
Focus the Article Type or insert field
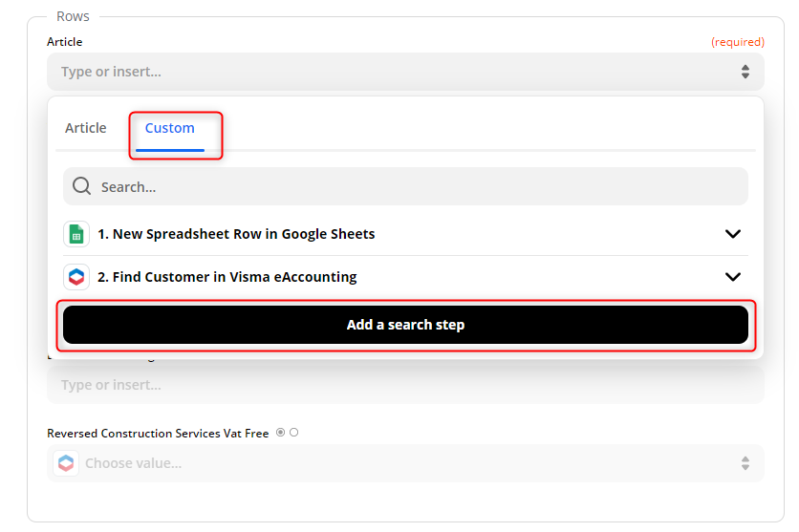pyautogui.click(x=382, y=72)
